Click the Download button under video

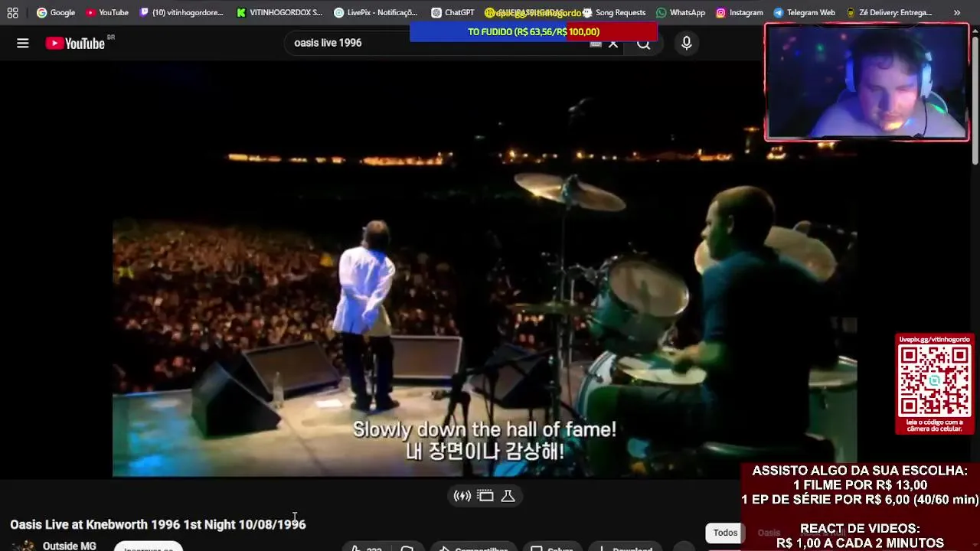click(625, 548)
